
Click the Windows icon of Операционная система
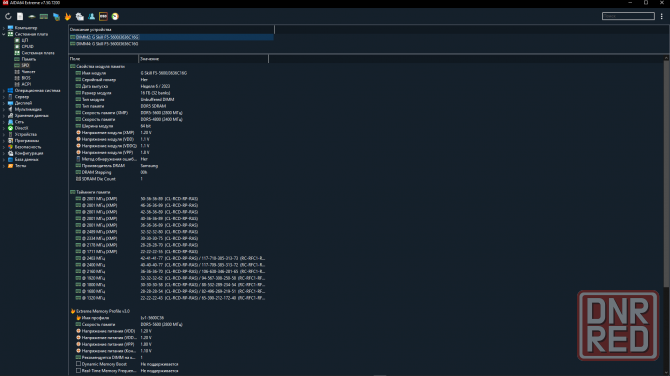(10, 91)
